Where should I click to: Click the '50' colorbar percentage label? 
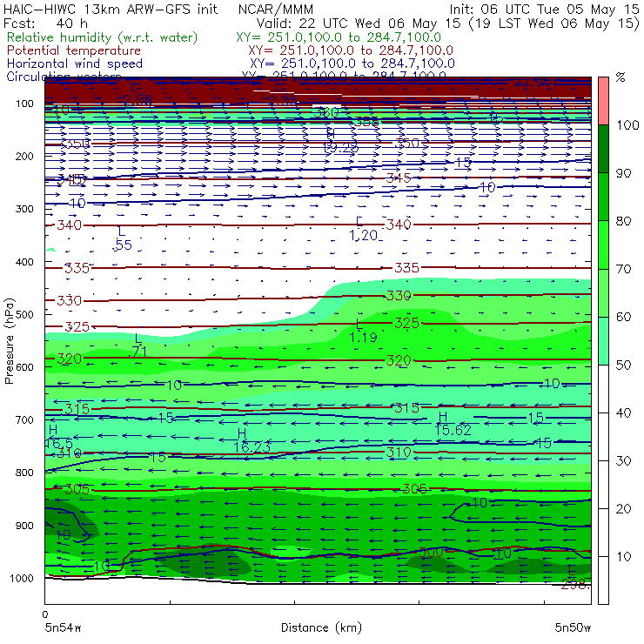(623, 366)
